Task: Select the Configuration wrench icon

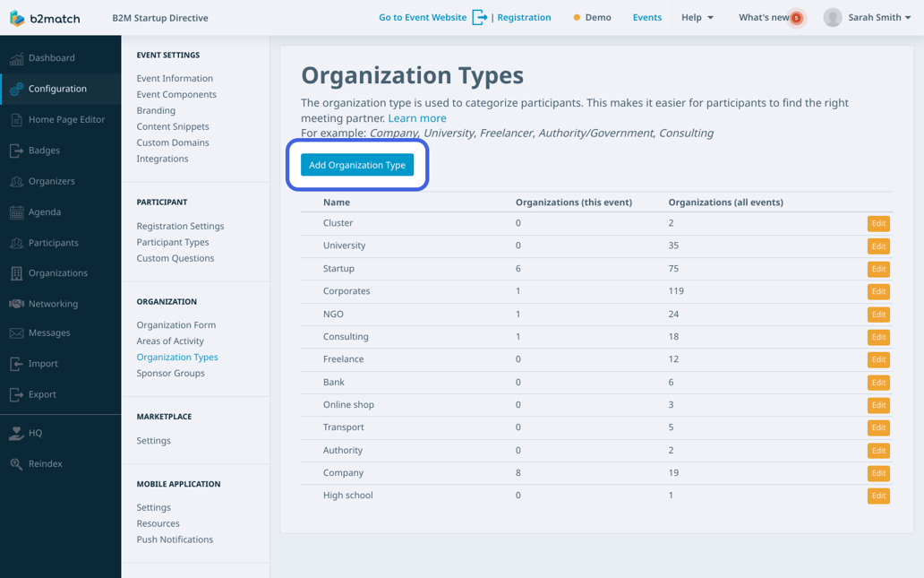Action: point(18,89)
